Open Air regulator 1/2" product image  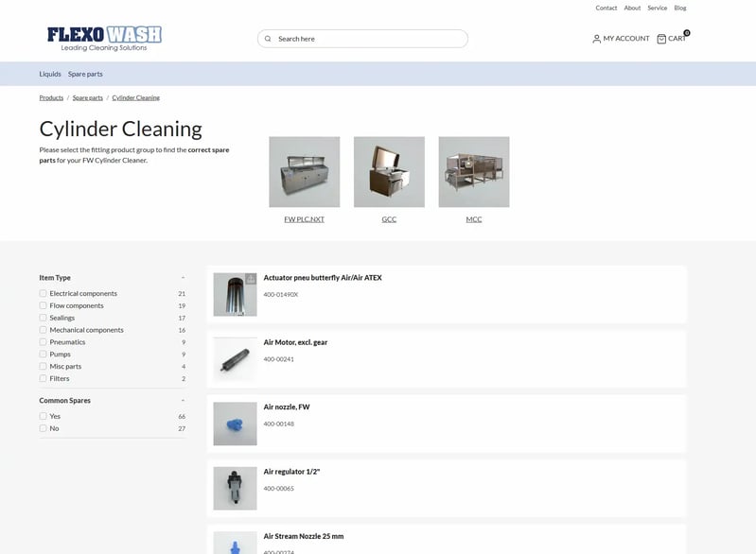coord(236,489)
